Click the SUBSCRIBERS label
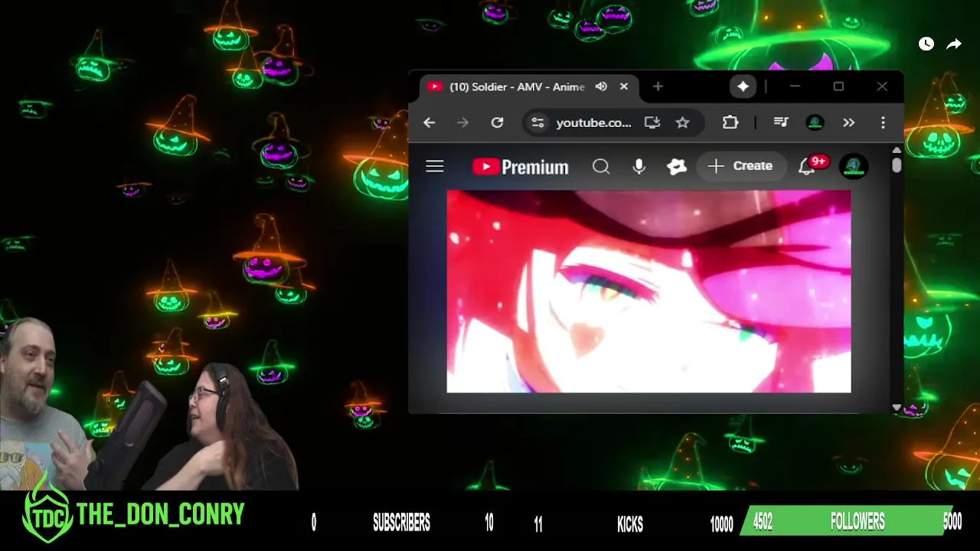This screenshot has height=551, width=980. click(401, 523)
